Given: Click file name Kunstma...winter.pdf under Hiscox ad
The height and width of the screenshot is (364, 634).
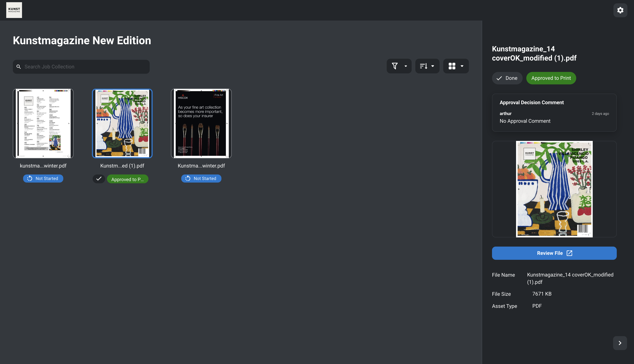Looking at the screenshot, I should [201, 166].
